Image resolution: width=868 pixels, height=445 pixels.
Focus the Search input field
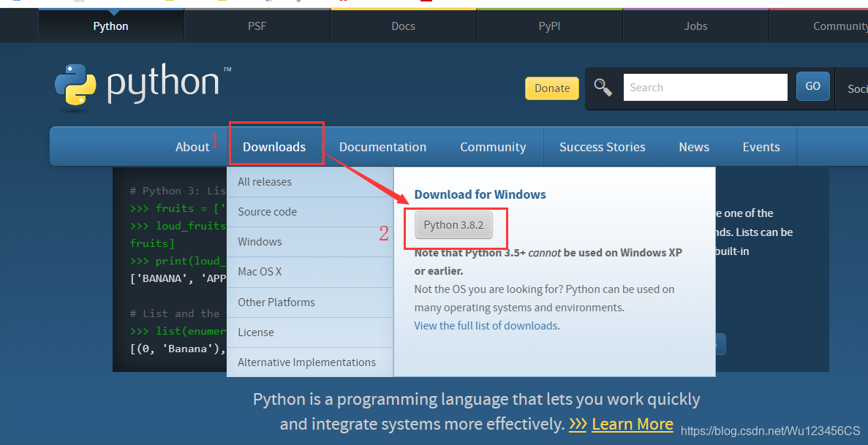[x=705, y=88]
